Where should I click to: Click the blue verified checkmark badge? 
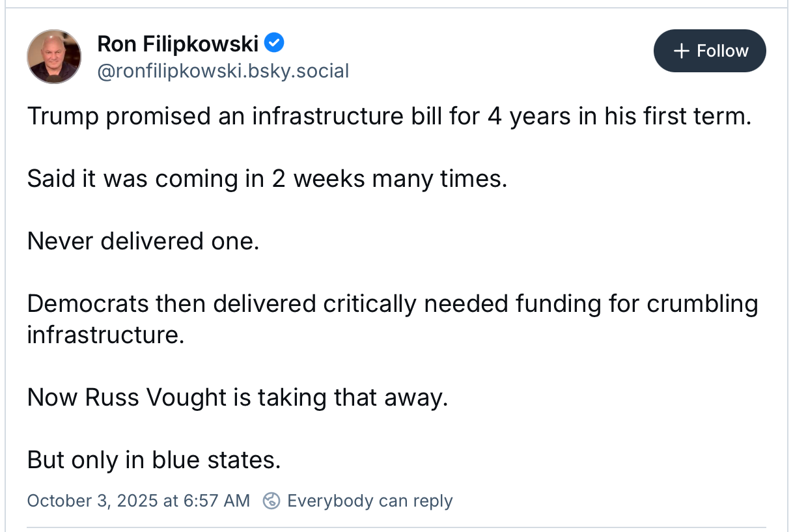pyautogui.click(x=275, y=44)
